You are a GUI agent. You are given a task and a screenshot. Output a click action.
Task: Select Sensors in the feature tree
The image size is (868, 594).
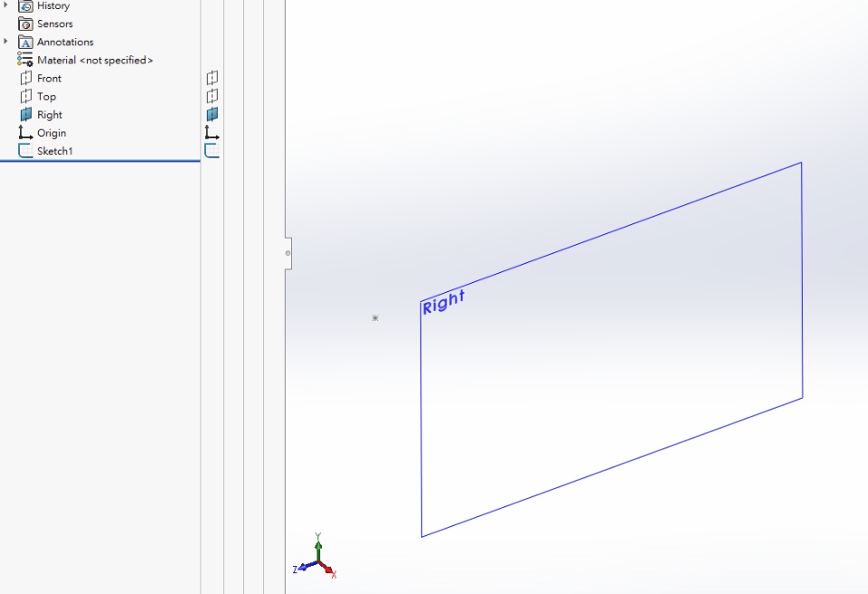(55, 24)
